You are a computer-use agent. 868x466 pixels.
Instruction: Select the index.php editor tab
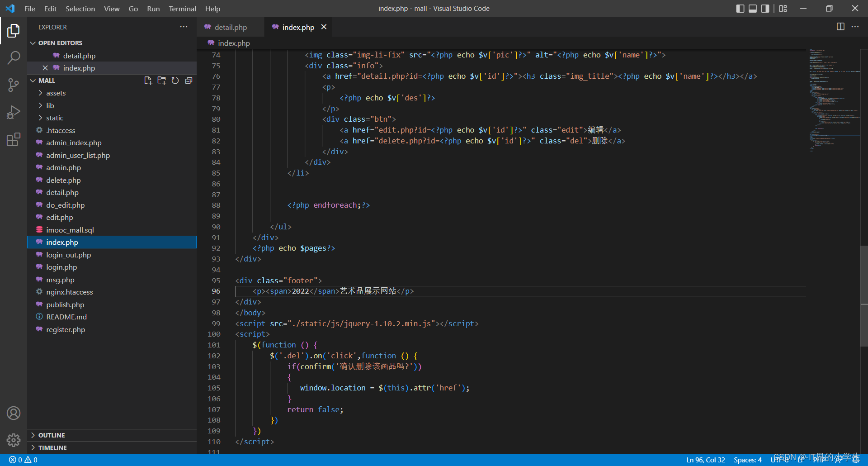point(298,27)
